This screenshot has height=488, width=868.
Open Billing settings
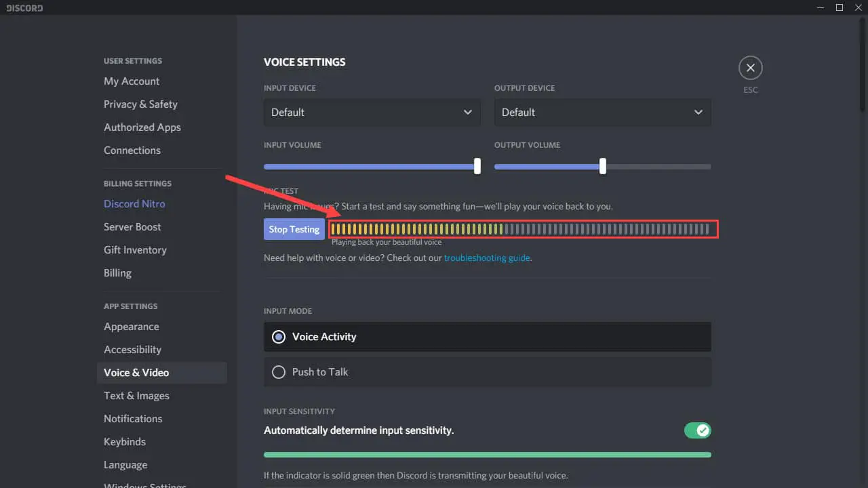117,273
